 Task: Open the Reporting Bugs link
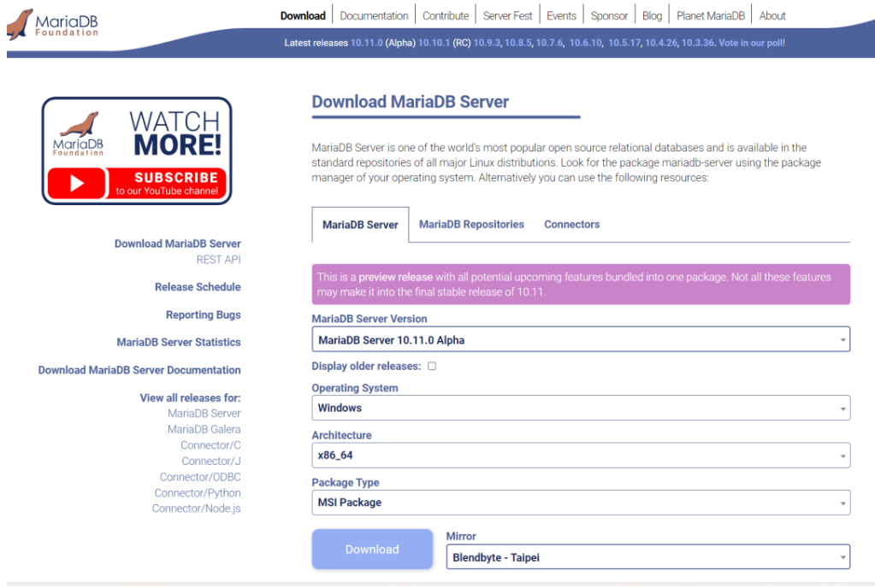[203, 315]
